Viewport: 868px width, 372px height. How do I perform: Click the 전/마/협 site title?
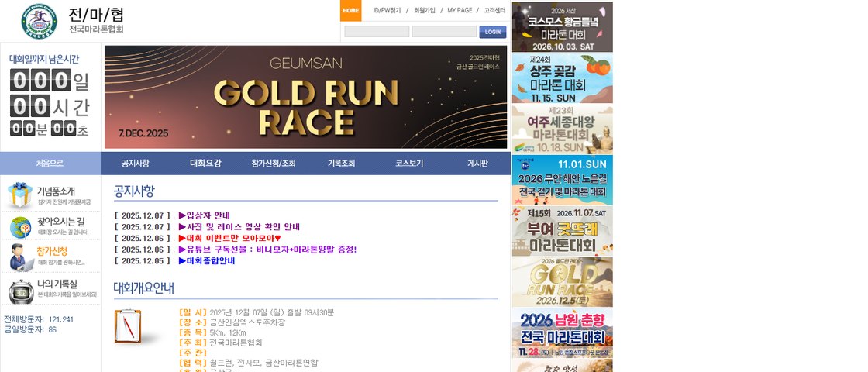96,15
